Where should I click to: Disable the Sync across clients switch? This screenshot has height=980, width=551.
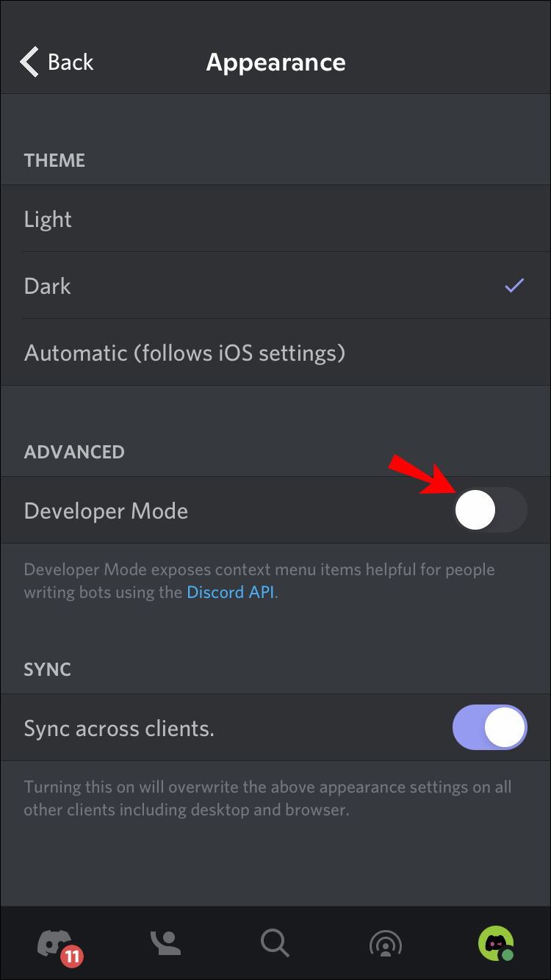coord(490,728)
